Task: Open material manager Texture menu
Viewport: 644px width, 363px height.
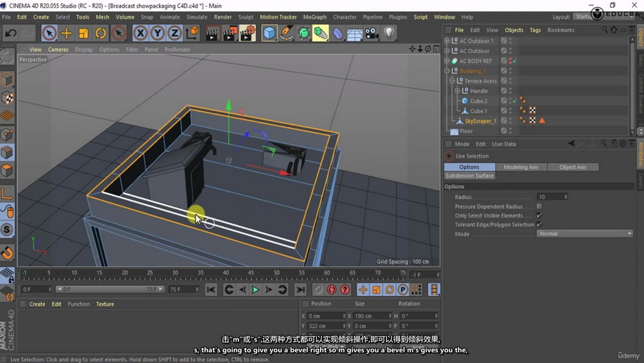Action: click(x=105, y=304)
